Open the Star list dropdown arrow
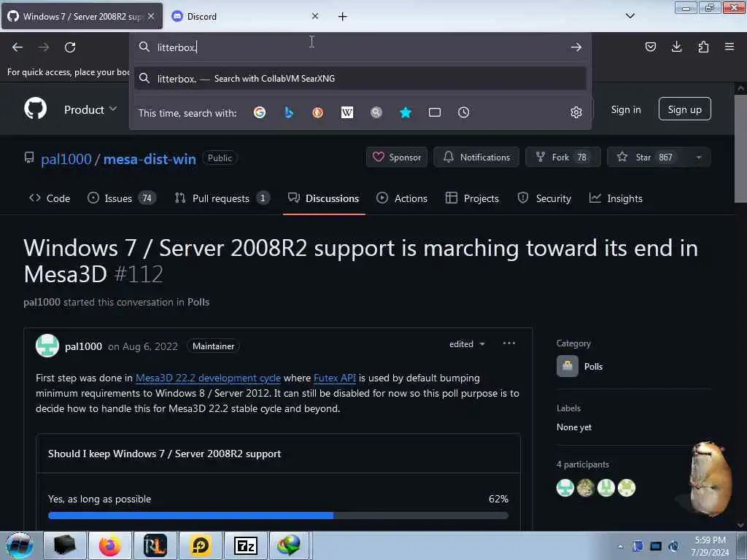747x560 pixels. (x=698, y=157)
